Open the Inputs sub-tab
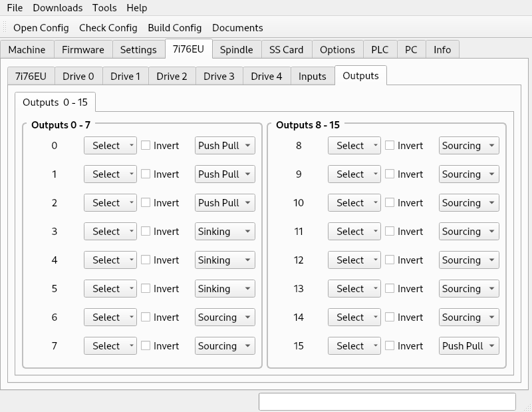This screenshot has width=532, height=412. (x=312, y=76)
